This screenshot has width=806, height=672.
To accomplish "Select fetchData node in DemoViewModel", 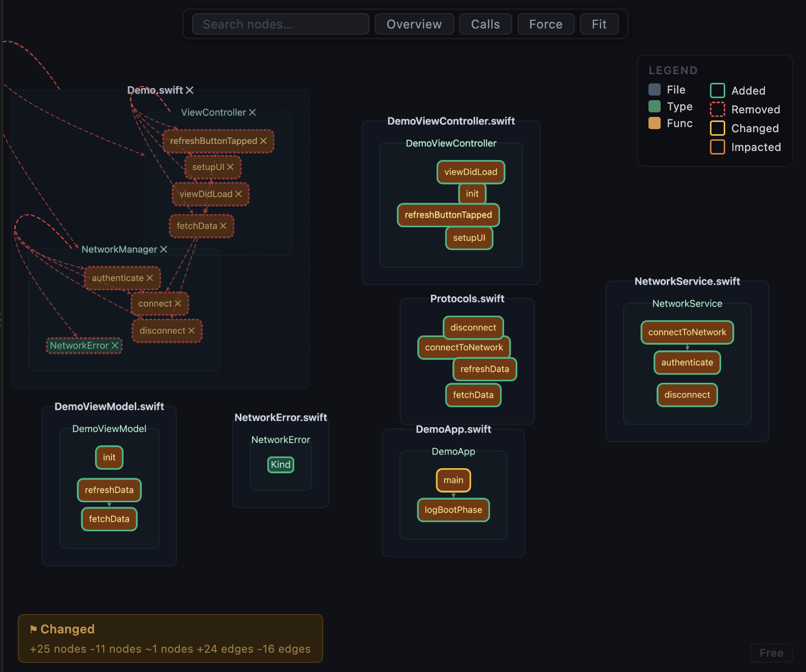I will click(109, 519).
